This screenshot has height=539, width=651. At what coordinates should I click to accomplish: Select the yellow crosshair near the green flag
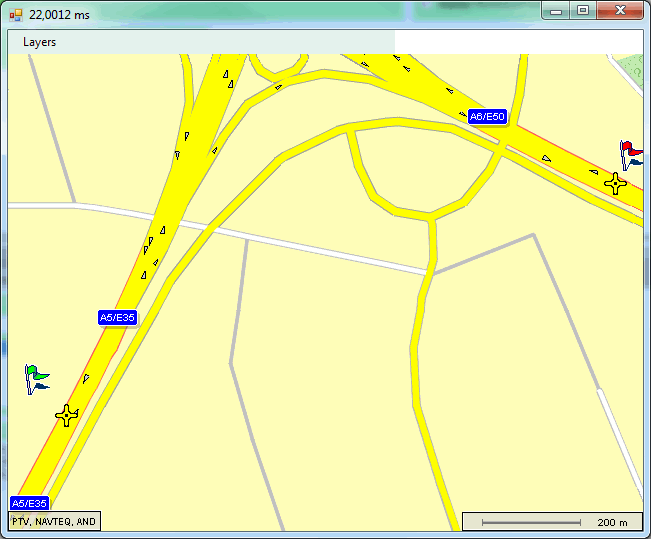67,415
